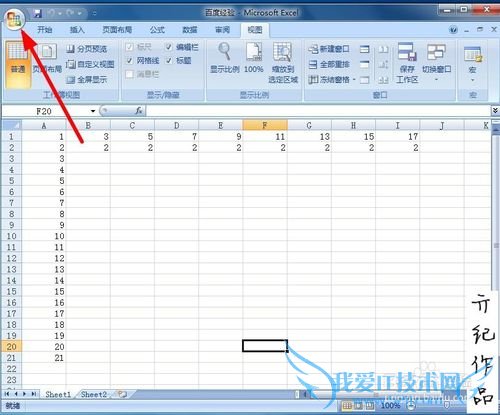Click Zoom Out minus button
This screenshot has height=415, width=500.
(x=411, y=406)
